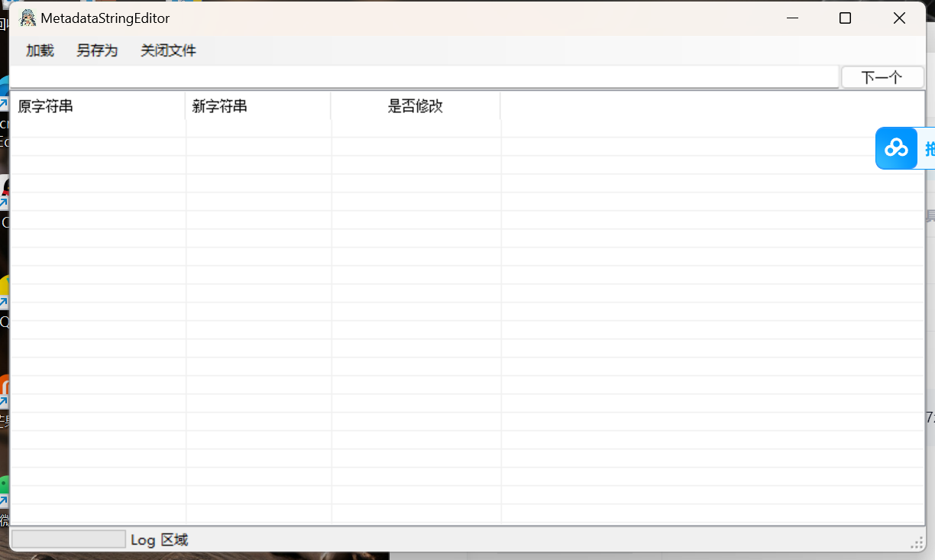Click the 是否修改 column header

click(x=416, y=106)
